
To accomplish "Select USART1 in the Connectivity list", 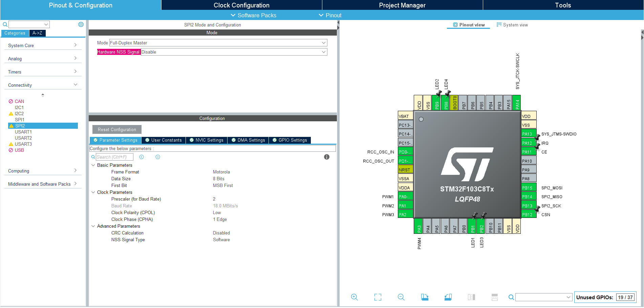I will coord(23,132).
